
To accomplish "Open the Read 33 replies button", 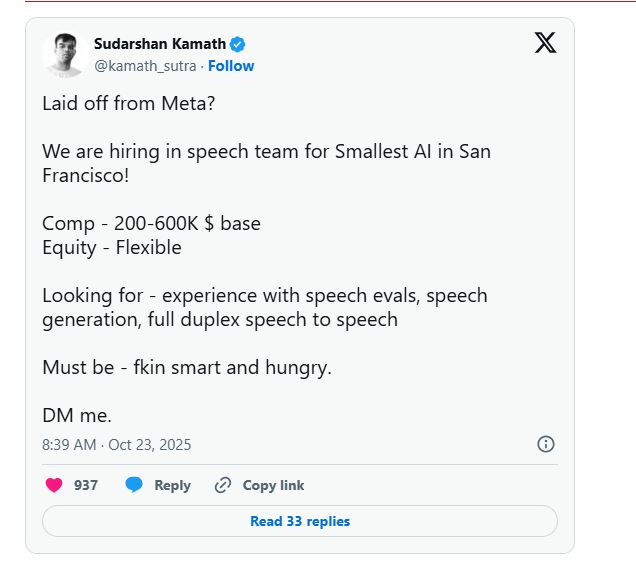I will pyautogui.click(x=300, y=521).
